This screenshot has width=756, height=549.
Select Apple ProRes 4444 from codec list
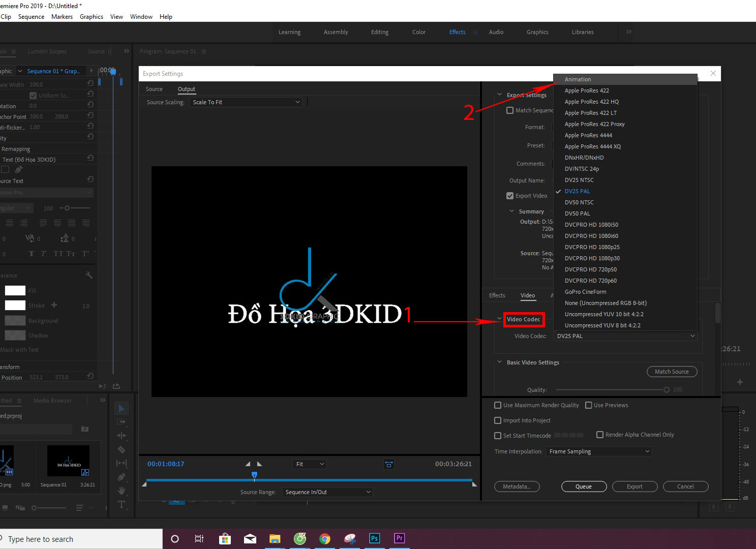pyautogui.click(x=588, y=135)
